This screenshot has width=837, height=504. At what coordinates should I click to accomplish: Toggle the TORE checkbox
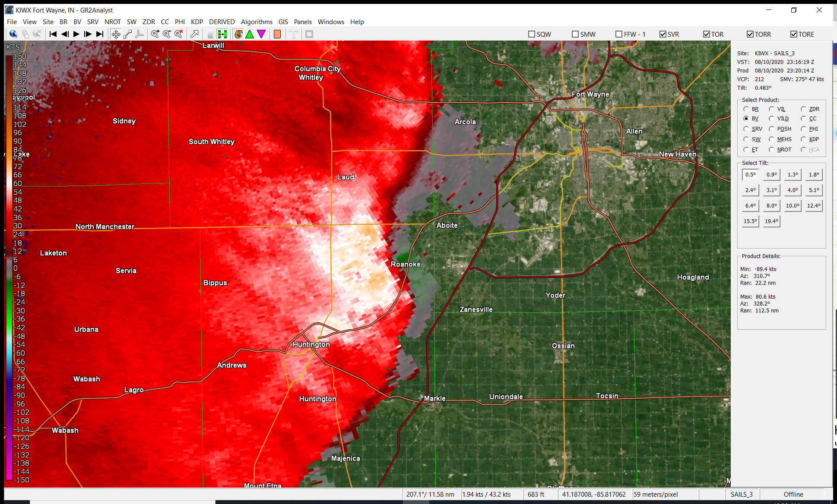(794, 34)
